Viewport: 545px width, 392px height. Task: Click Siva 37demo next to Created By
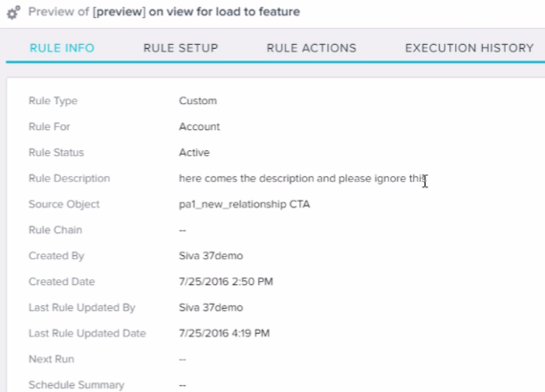pos(210,256)
